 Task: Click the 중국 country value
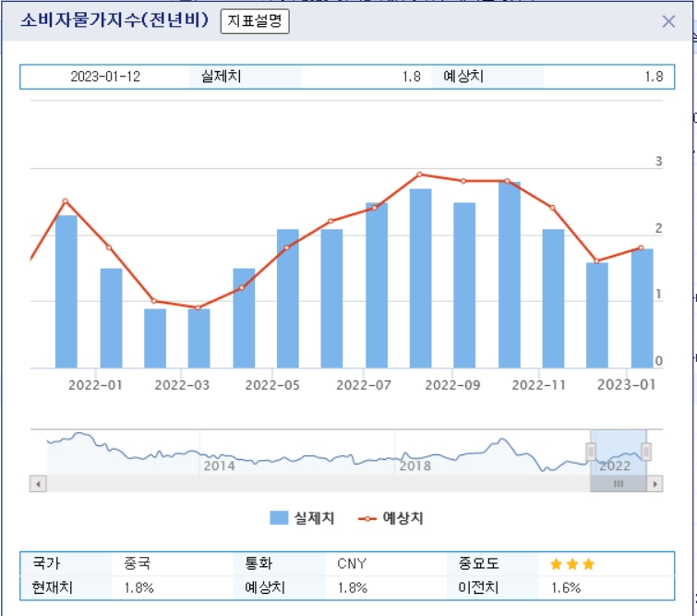138,563
